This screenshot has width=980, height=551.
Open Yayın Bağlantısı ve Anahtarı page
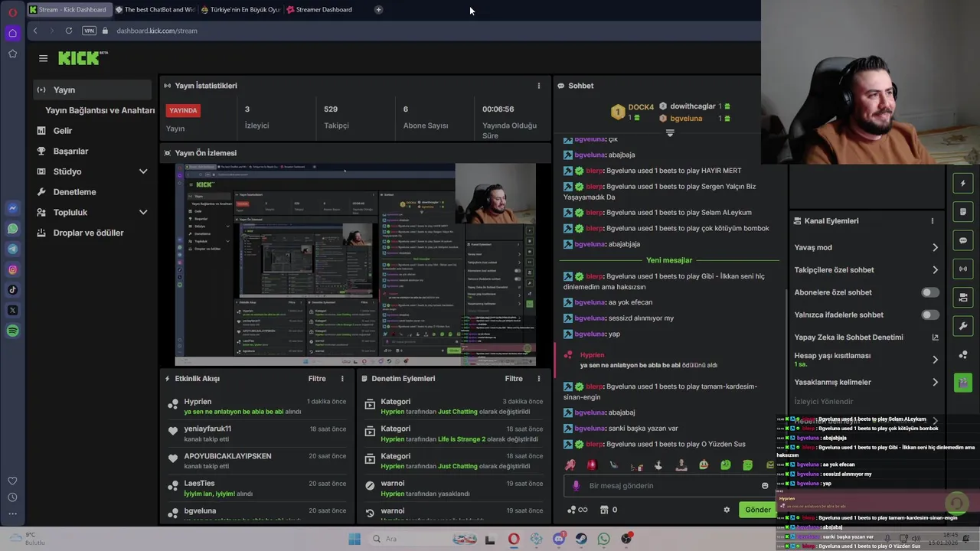click(100, 110)
